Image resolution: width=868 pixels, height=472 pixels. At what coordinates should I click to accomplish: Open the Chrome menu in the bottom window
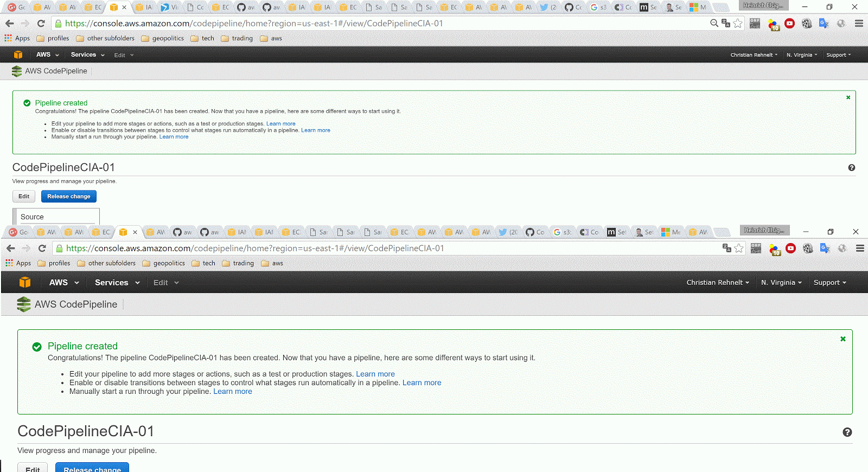click(x=860, y=248)
